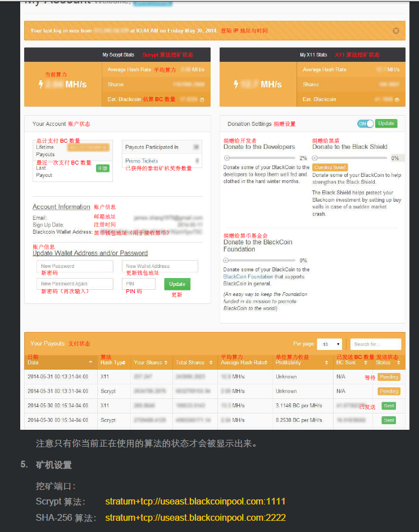Sort by Status column arrows
This screenshot has height=532, width=419.
(399, 363)
